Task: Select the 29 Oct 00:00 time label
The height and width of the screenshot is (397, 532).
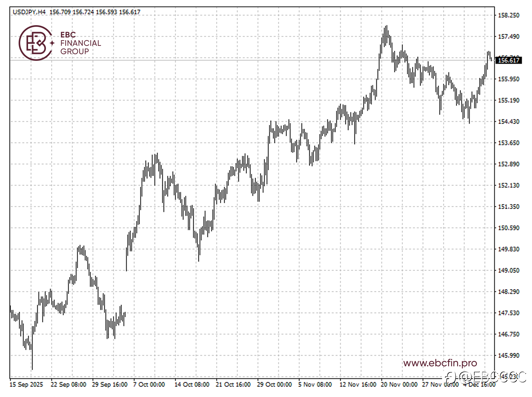Action: click(274, 384)
